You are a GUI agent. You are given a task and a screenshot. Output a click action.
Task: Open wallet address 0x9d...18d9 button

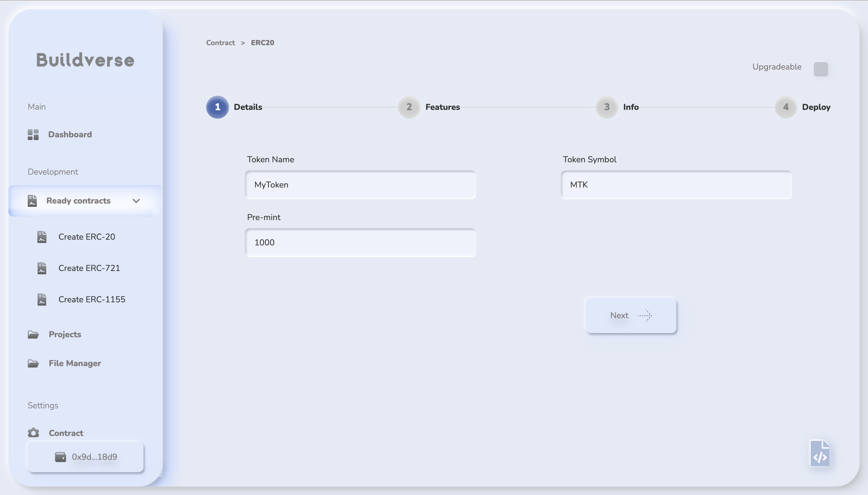(x=85, y=456)
